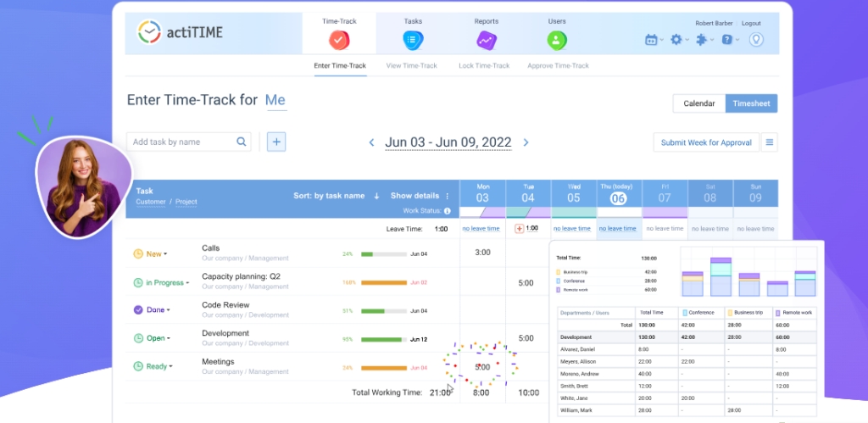Click Monday's no leave time link
The image size is (868, 423).
(481, 229)
